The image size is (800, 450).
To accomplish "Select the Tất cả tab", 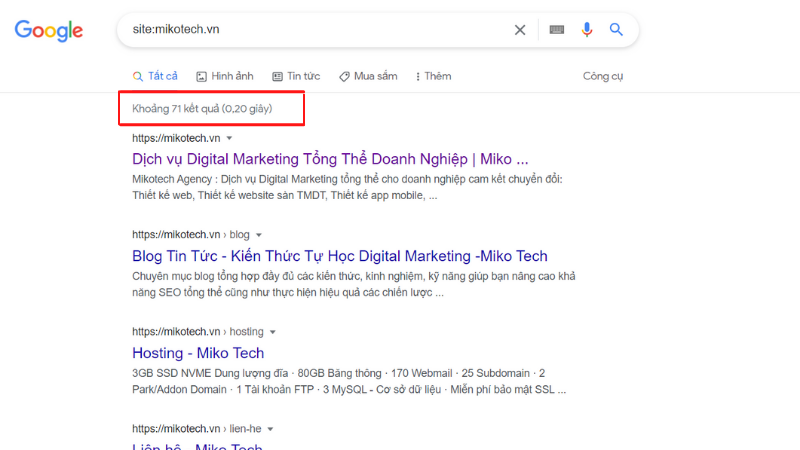I will [x=155, y=76].
